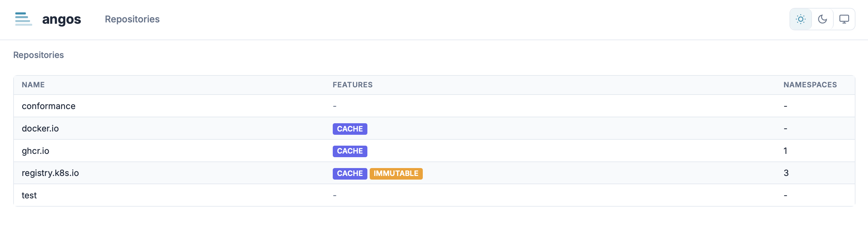Toggle the light theme button in theme switcher
Viewport: 868px width, 230px height.
click(801, 19)
